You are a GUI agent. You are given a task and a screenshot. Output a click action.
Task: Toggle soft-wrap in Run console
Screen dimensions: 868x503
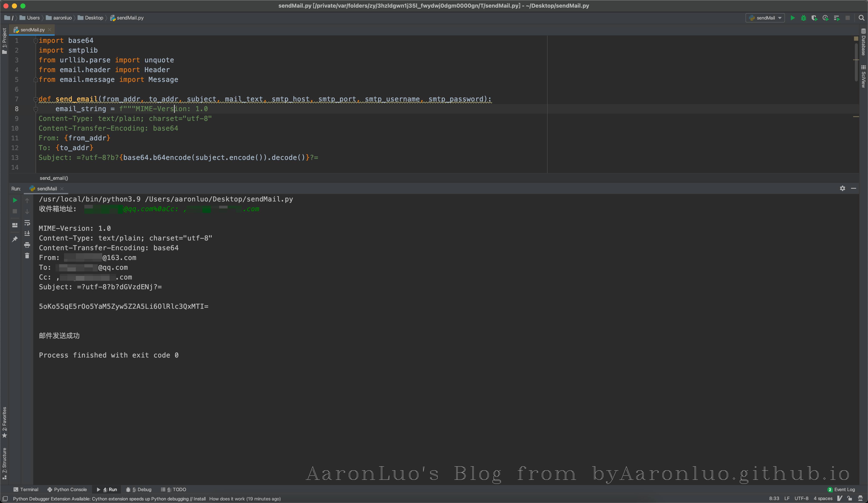tap(27, 223)
